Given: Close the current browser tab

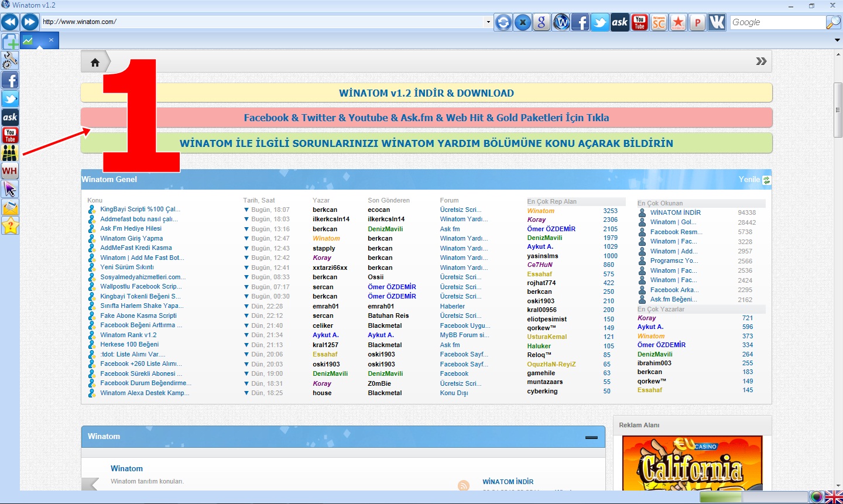Looking at the screenshot, I should point(51,40).
